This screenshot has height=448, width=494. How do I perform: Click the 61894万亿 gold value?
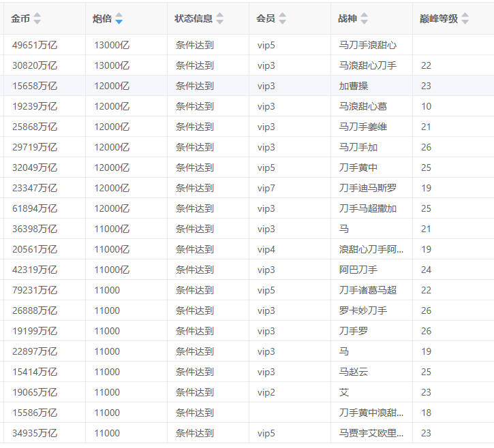35,208
